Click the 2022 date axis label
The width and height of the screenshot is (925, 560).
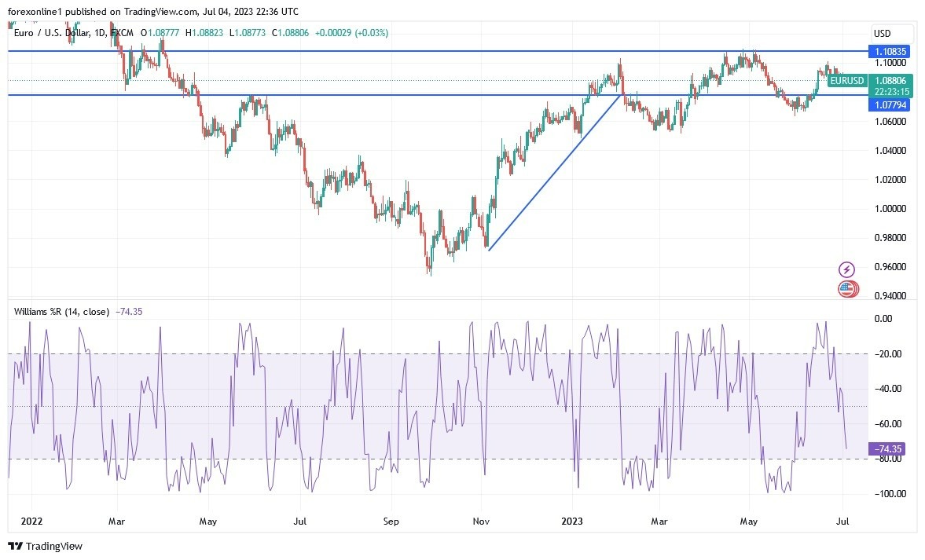[x=31, y=521]
